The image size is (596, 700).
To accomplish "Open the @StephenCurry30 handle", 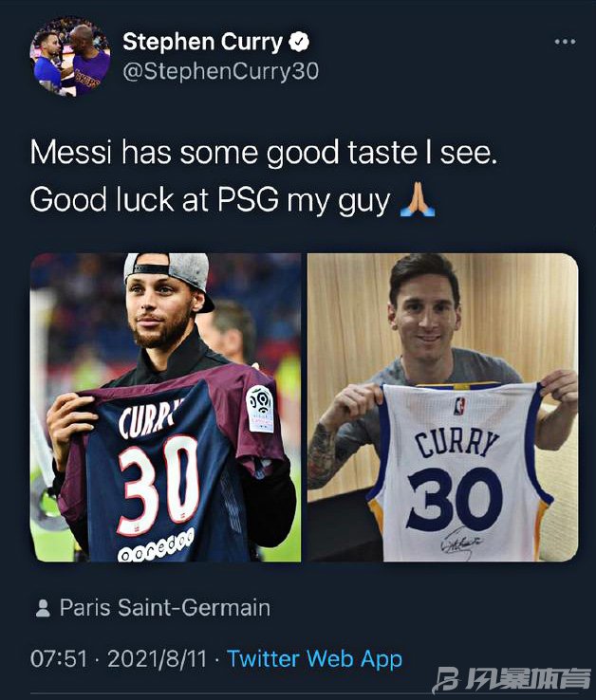I will 221,71.
